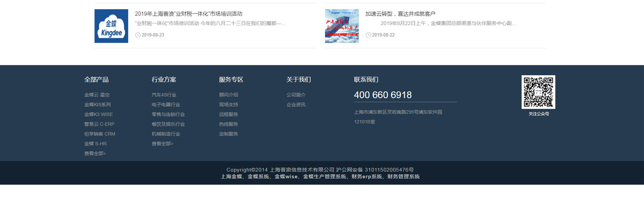Click the 12101B室 address text
This screenshot has height=198, width=644.
[x=364, y=122]
